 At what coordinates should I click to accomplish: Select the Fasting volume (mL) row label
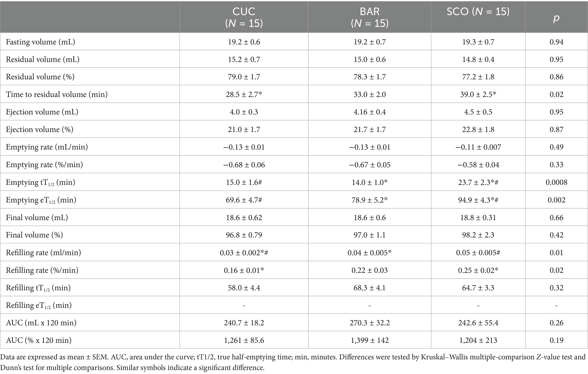tap(40, 42)
